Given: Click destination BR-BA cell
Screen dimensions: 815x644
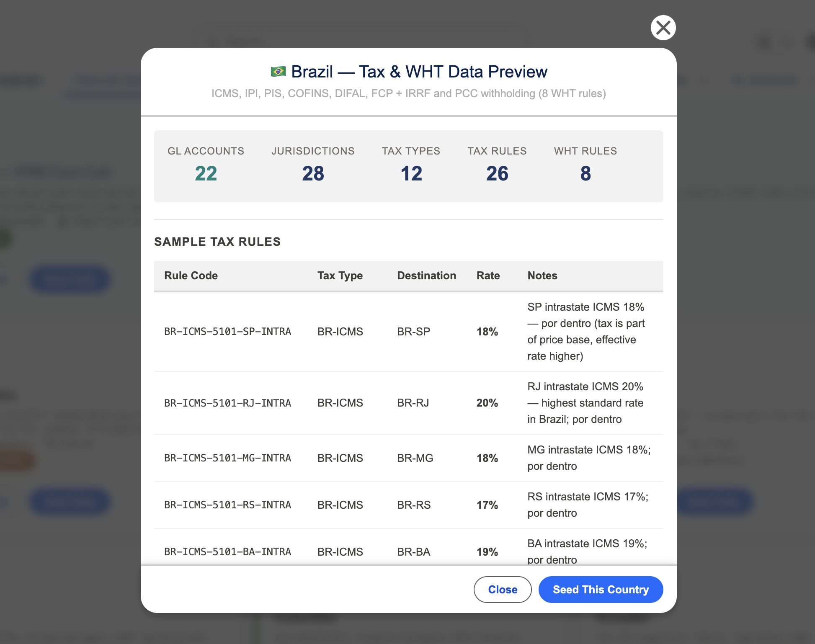Looking at the screenshot, I should point(414,552).
